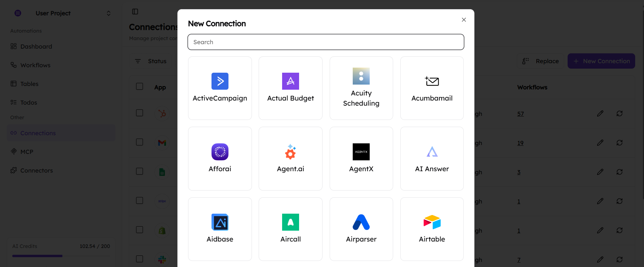Viewport: 644px width, 267px height.
Task: Select the Acumbamail envelope icon
Action: pos(432,81)
